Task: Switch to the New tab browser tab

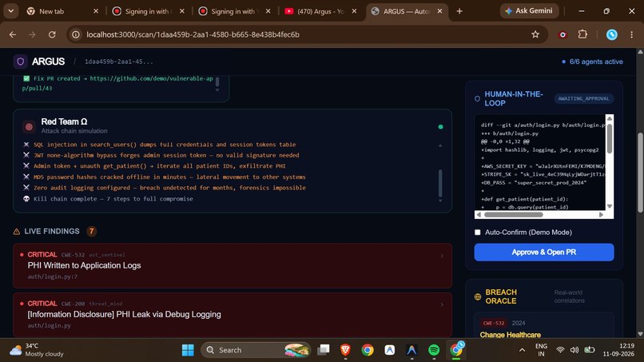Action: click(62, 11)
